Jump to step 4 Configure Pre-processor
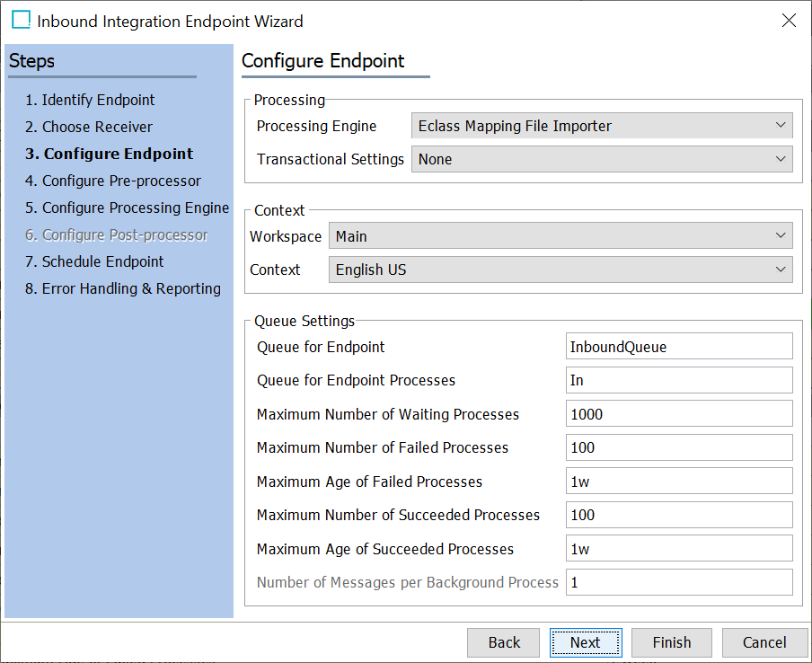Screen dimensions: 812x663 click(x=113, y=181)
